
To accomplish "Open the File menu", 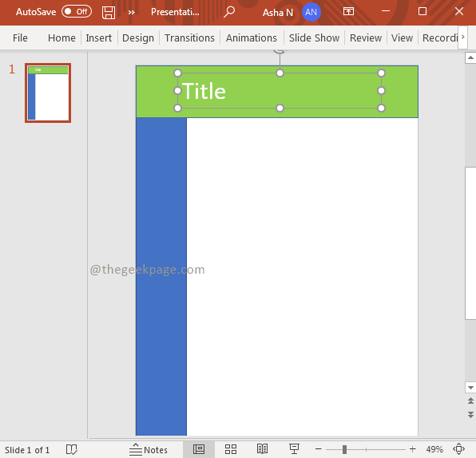I will coord(20,38).
